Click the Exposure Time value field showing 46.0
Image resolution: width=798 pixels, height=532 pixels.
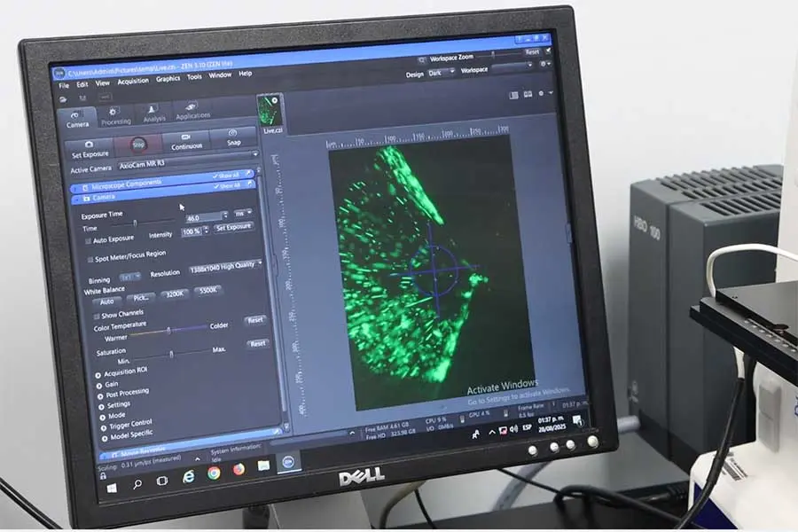coord(204,215)
